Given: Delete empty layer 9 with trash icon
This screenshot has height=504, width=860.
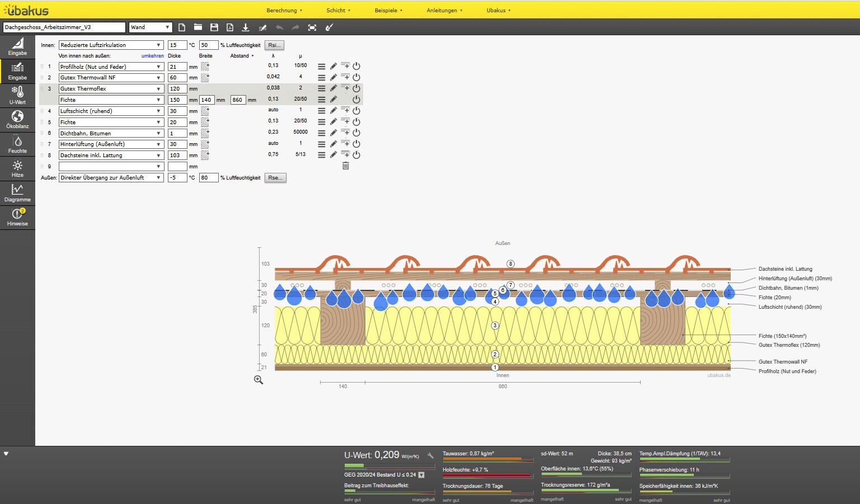Looking at the screenshot, I should tap(345, 166).
